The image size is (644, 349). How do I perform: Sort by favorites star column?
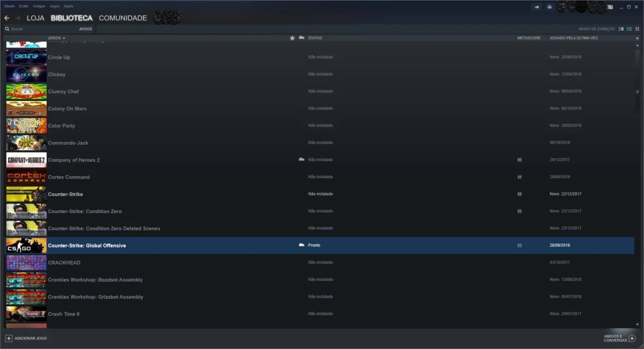tap(292, 38)
